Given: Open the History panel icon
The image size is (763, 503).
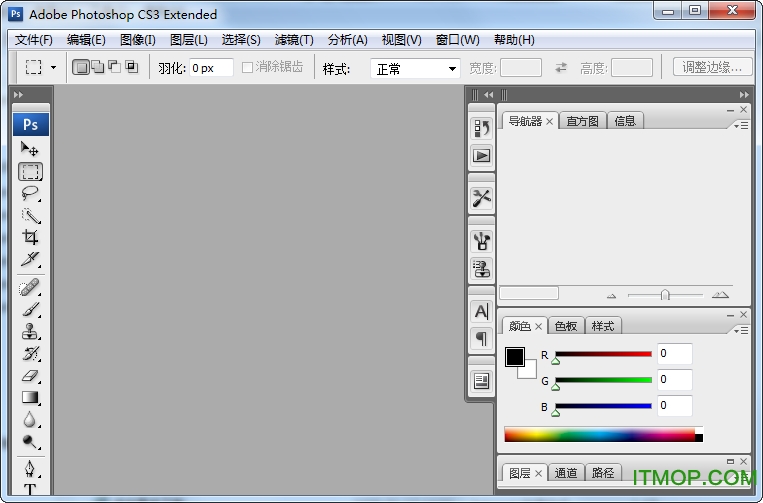Looking at the screenshot, I should [x=482, y=128].
